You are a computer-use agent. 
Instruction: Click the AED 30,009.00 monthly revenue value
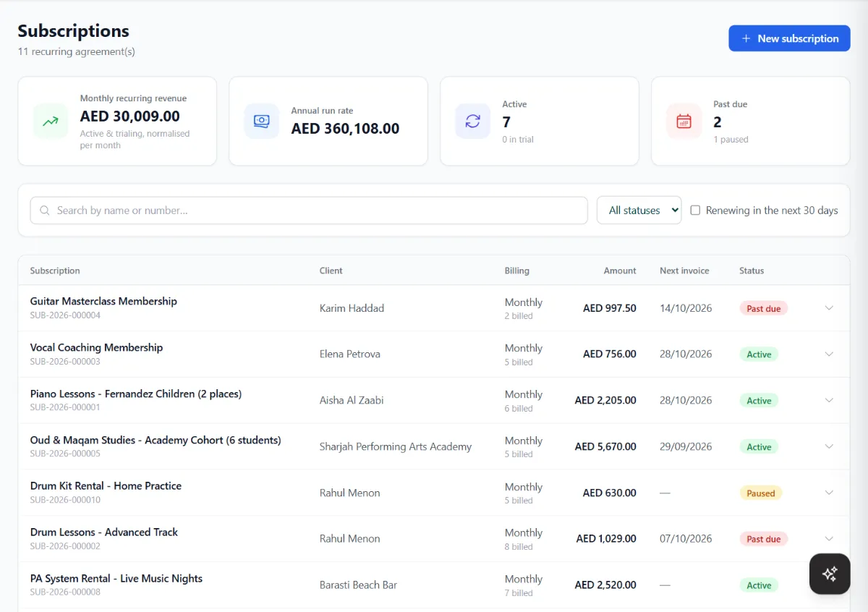(x=130, y=116)
